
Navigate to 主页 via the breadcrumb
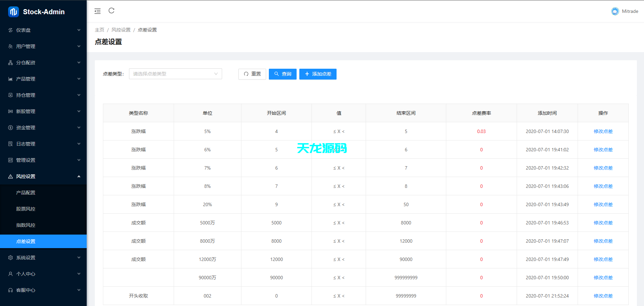click(x=100, y=30)
